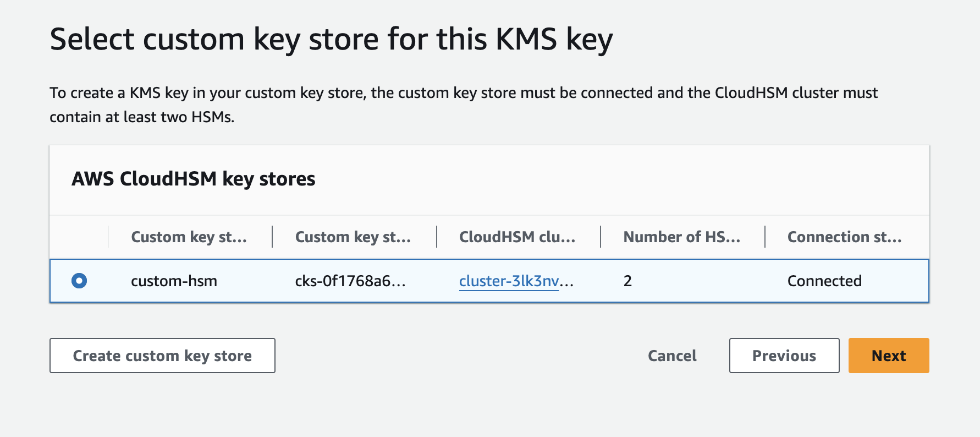Sort by the header above cks-0f1768a6
The width and height of the screenshot is (980, 437).
(353, 237)
